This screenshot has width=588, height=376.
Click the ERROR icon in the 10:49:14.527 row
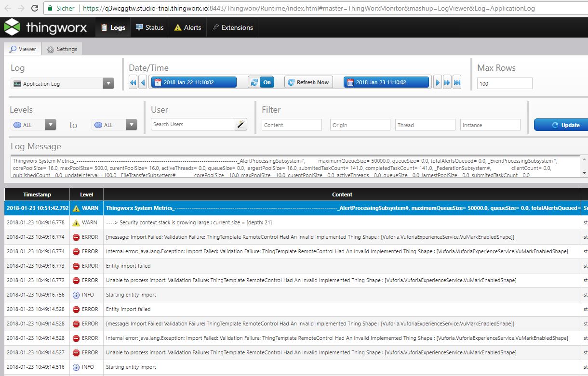pos(76,352)
